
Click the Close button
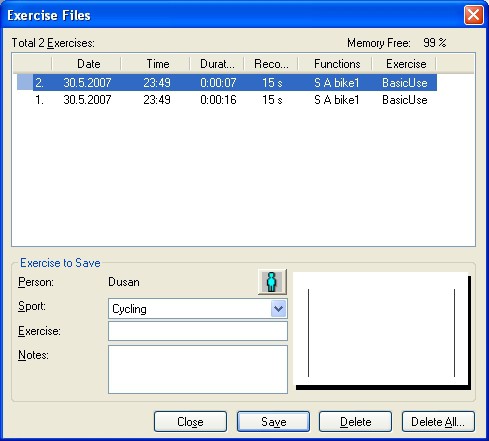[x=190, y=422]
